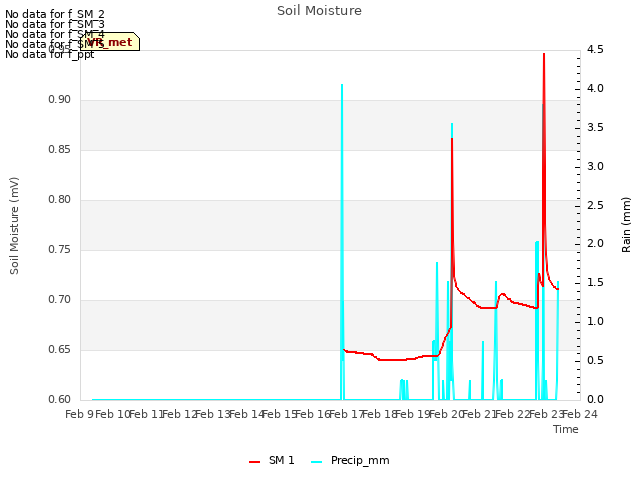Click the 1.5 right axis value
The width and height of the screenshot is (640, 480).
tap(595, 282)
